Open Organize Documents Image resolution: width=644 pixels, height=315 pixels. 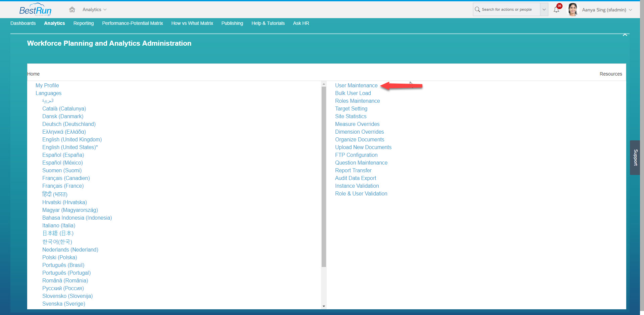pos(360,139)
